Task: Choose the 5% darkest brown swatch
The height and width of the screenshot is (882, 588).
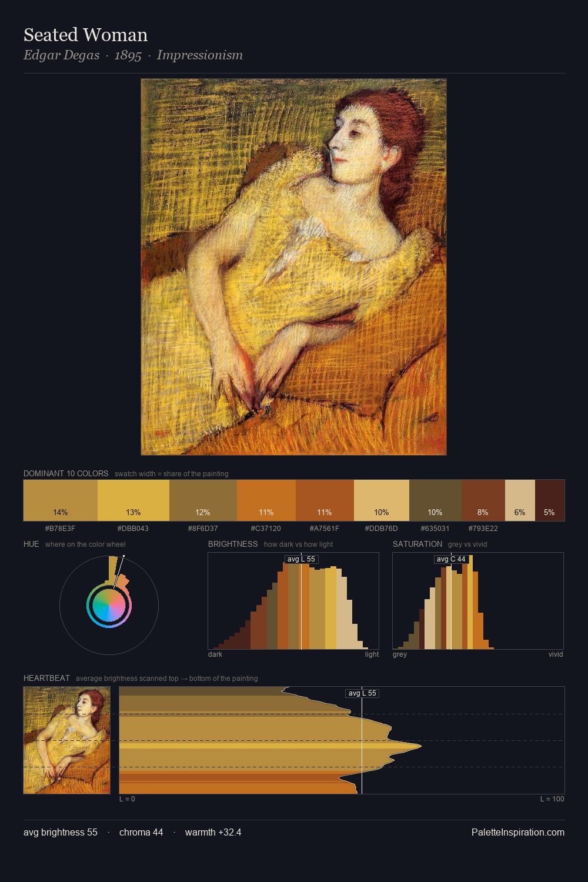Action: coord(550,500)
